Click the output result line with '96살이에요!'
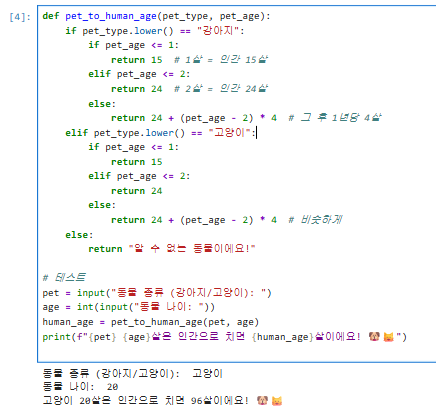The width and height of the screenshot is (436, 409). click(x=162, y=401)
